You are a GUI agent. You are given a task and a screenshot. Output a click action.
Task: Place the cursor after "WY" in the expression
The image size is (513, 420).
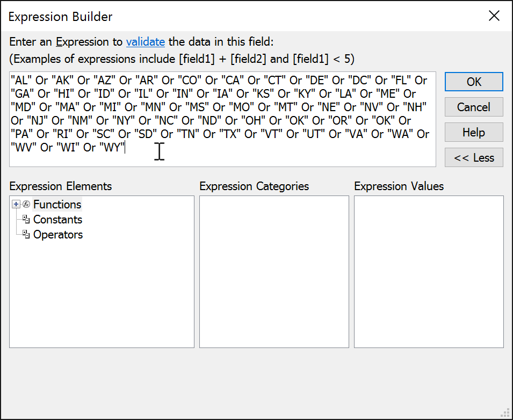pos(125,147)
